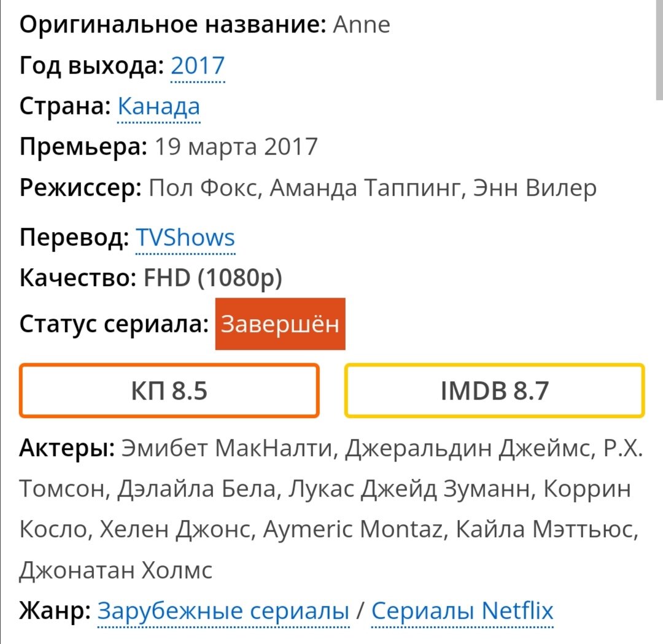The height and width of the screenshot is (644, 663).
Task: Click actor name Лукас Джейд Зуманн
Action: point(409,489)
